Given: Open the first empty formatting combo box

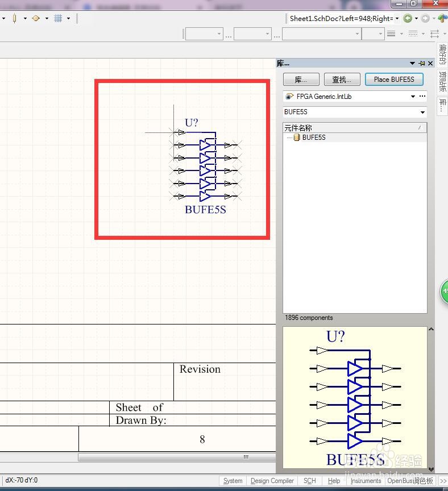Looking at the screenshot, I should click(x=204, y=34).
